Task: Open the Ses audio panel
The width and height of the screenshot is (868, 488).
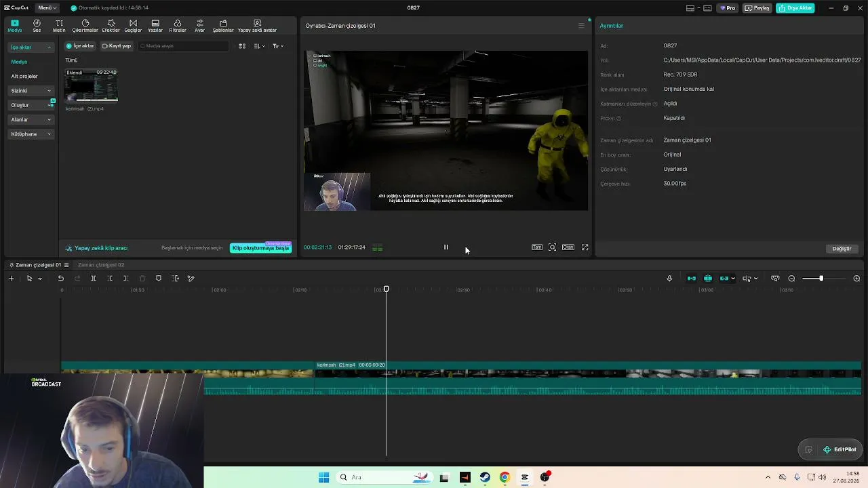Action: point(37,26)
